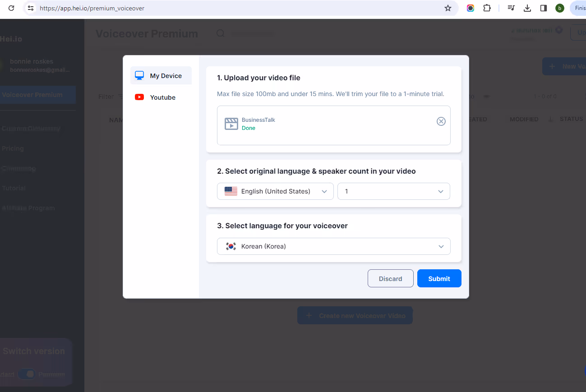
Task: Open the speaker count dropdown showing 1
Action: pos(394,191)
